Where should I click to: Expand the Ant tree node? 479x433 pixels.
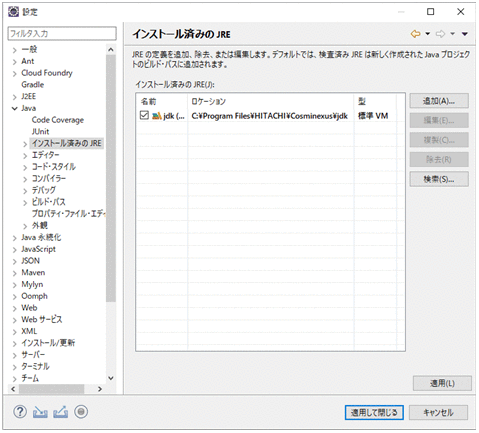coord(15,62)
